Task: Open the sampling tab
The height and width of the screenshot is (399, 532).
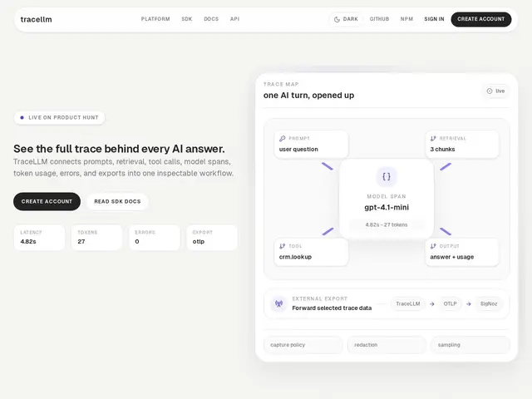Action: click(470, 345)
